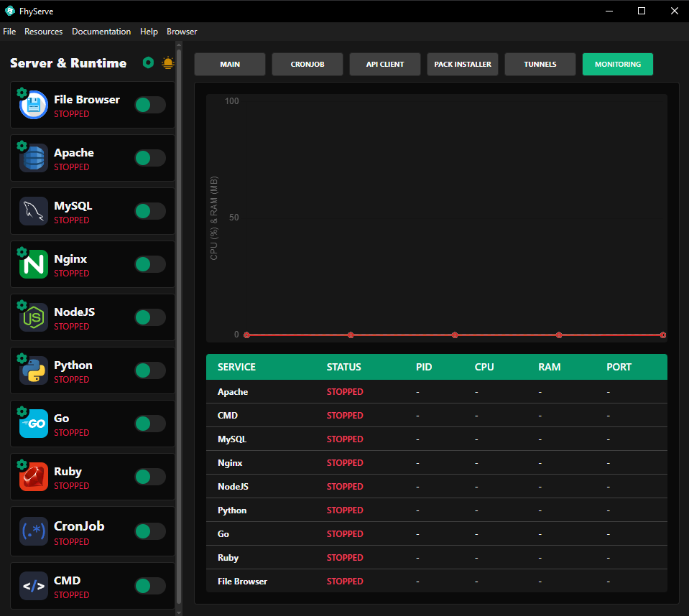Click the File Browser service icon
Image resolution: width=689 pixels, height=616 pixels.
tap(33, 105)
